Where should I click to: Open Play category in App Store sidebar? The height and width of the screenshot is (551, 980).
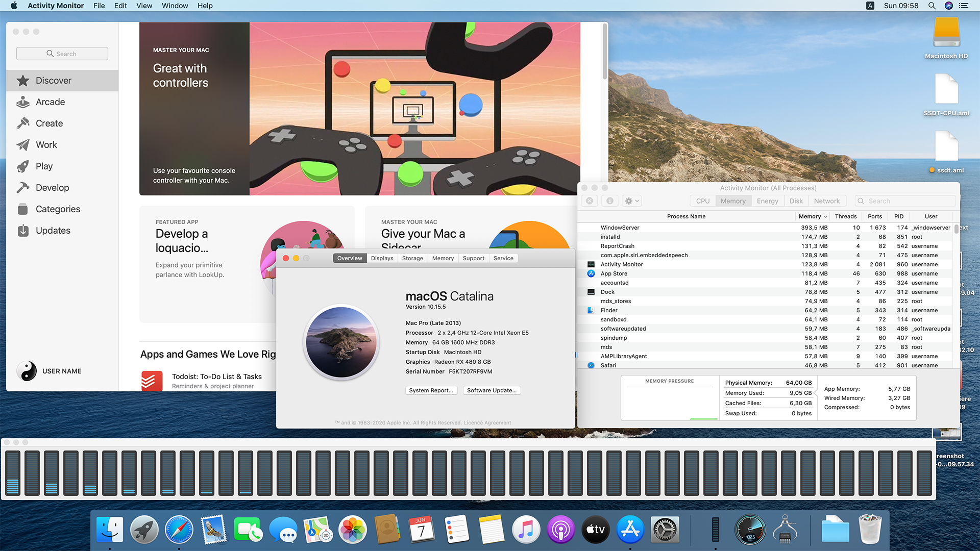click(x=62, y=166)
